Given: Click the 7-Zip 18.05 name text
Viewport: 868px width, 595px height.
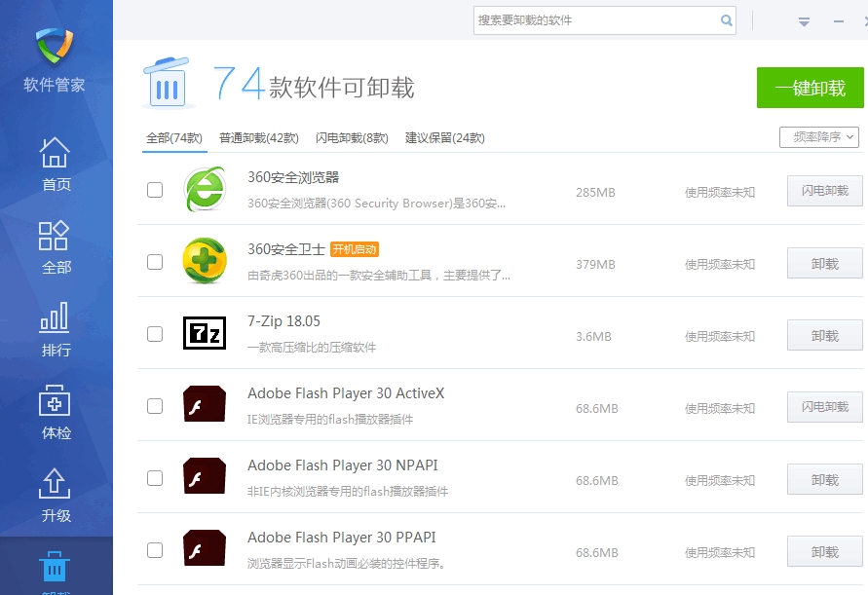Looking at the screenshot, I should point(284,321).
